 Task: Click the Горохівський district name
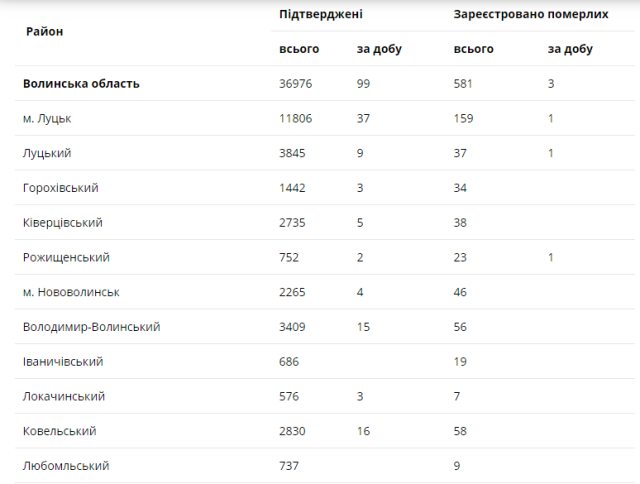pos(61,188)
